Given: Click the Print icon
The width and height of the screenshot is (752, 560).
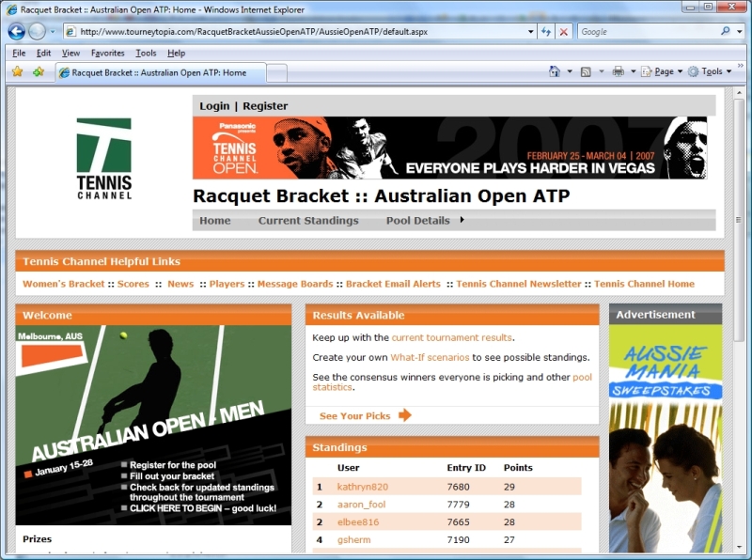Looking at the screenshot, I should (x=619, y=71).
